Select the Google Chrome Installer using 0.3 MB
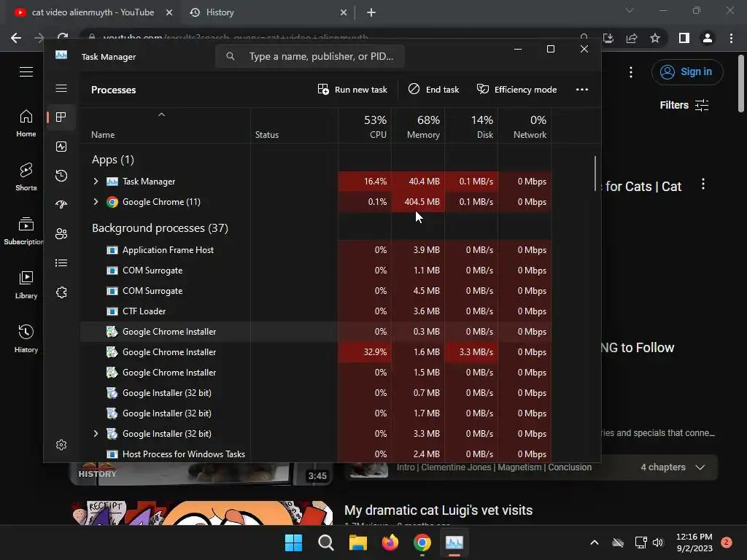This screenshot has height=560, width=747. 315,332
